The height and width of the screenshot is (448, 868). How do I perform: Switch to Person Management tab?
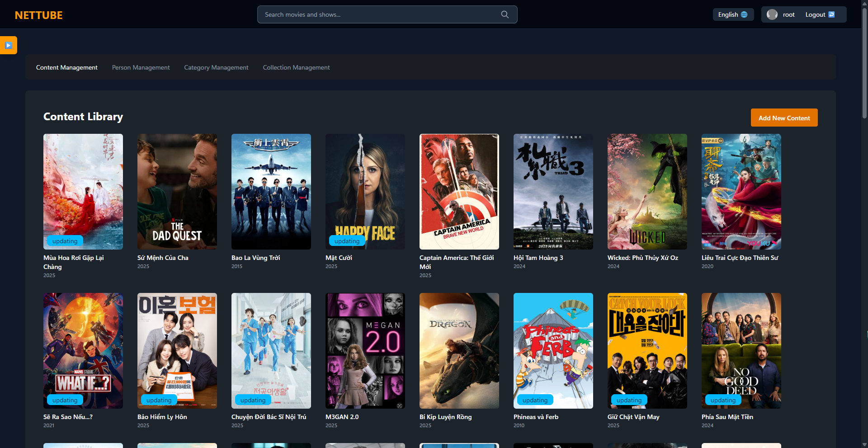tap(141, 67)
